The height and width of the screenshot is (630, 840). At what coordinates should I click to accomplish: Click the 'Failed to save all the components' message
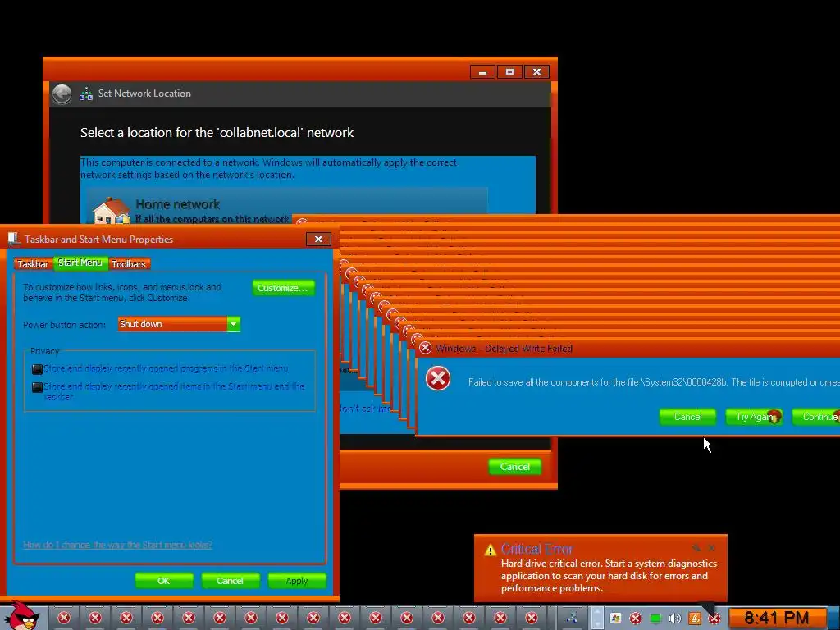[654, 382]
